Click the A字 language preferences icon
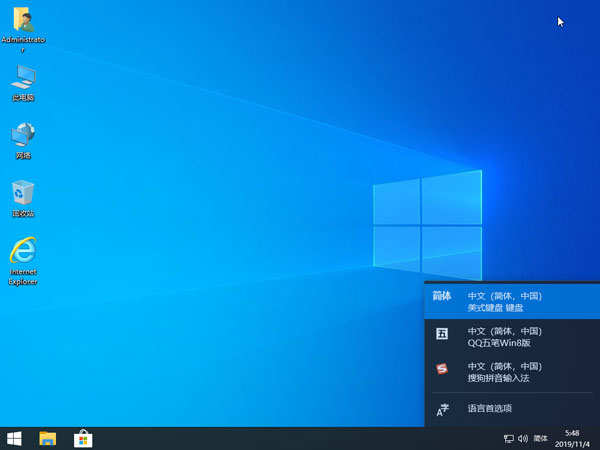 pyautogui.click(x=443, y=410)
